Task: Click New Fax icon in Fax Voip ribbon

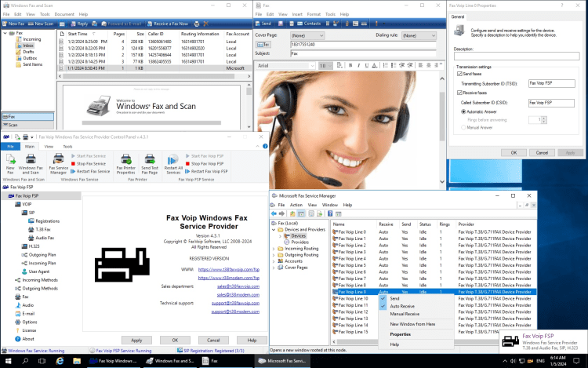Action: coord(10,163)
